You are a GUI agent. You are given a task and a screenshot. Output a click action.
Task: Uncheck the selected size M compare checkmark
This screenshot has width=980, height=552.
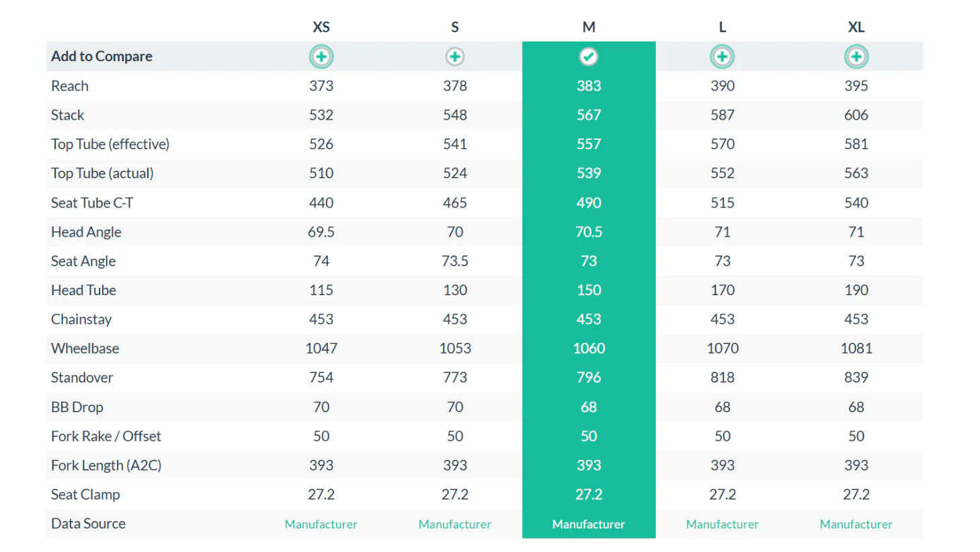(589, 56)
